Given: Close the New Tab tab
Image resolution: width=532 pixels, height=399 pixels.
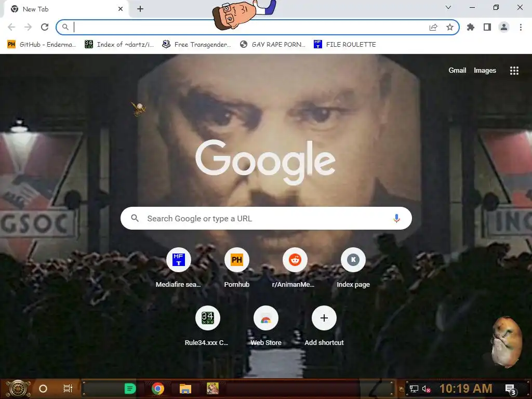Looking at the screenshot, I should [121, 9].
